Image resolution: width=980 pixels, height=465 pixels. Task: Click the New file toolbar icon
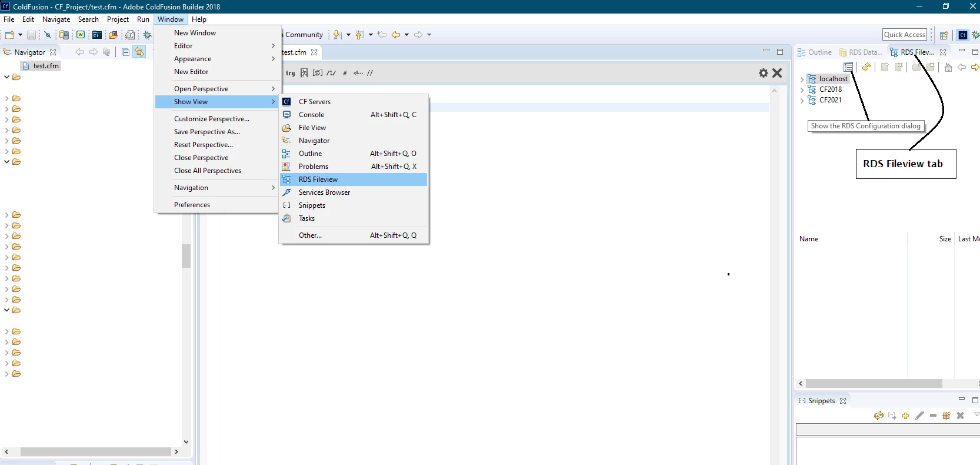9,35
